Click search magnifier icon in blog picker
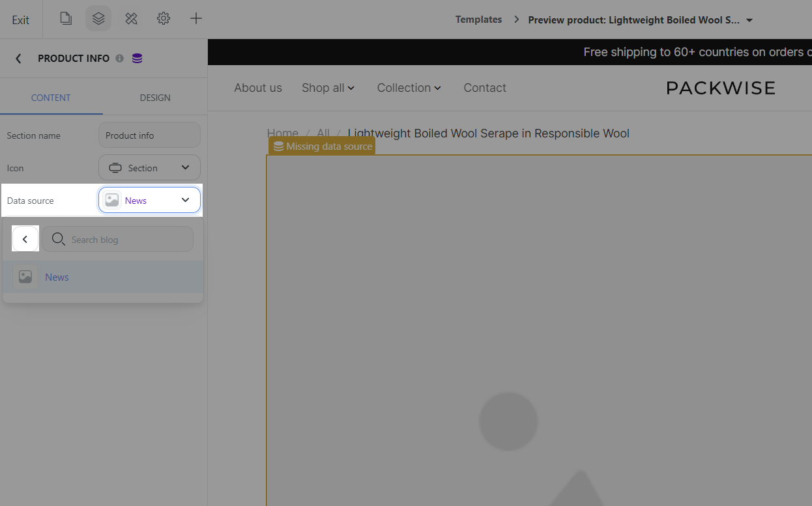 click(58, 239)
